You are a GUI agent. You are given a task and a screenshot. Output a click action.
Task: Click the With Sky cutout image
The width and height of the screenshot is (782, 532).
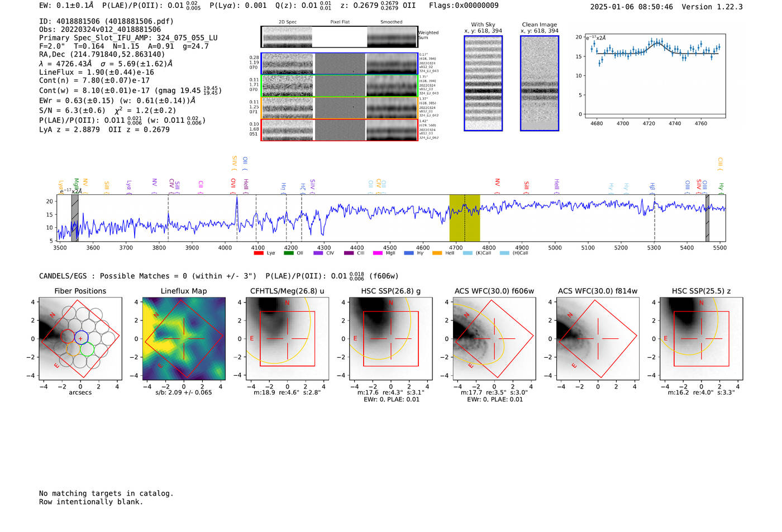[x=483, y=83]
